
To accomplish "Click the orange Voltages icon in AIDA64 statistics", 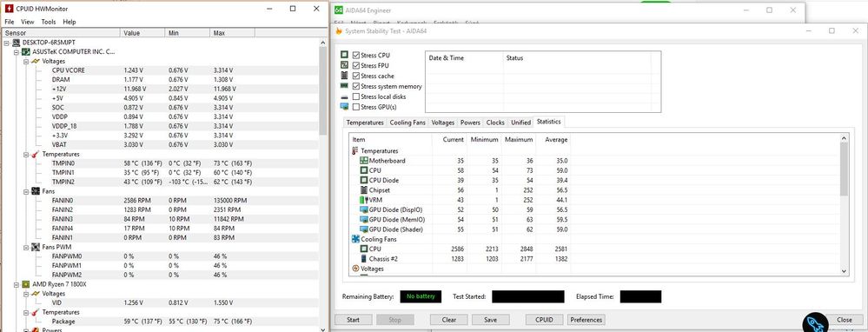I will coord(355,269).
